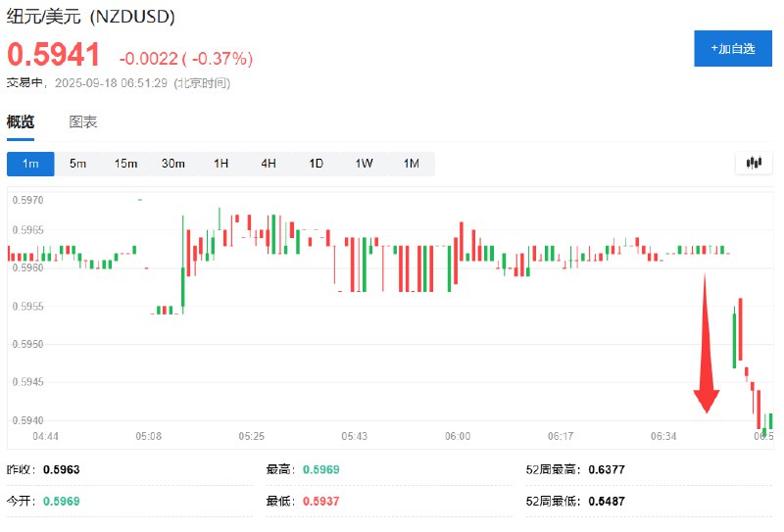Viewport: 784px width, 532px height.
Task: Click the 0.5965 price axis label
Action: click(28, 230)
